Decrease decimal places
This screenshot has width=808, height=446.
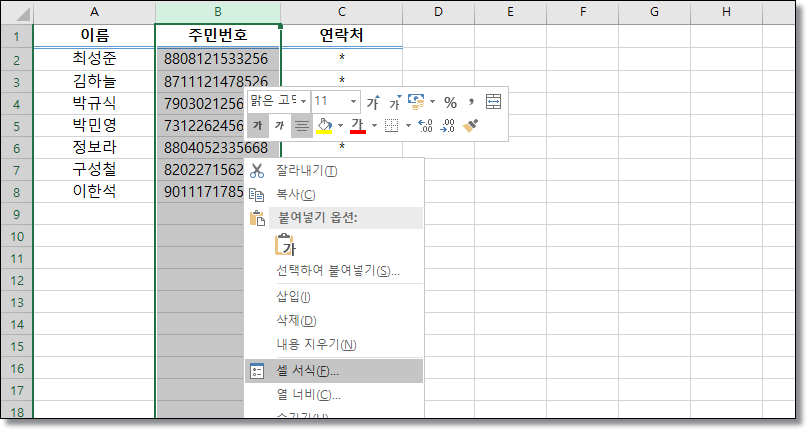point(447,125)
